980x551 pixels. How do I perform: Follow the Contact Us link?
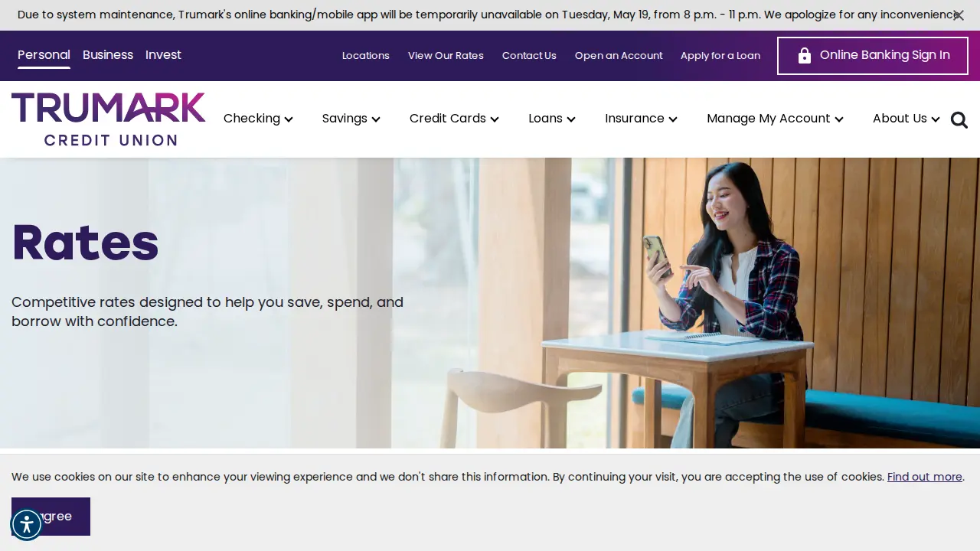529,56
